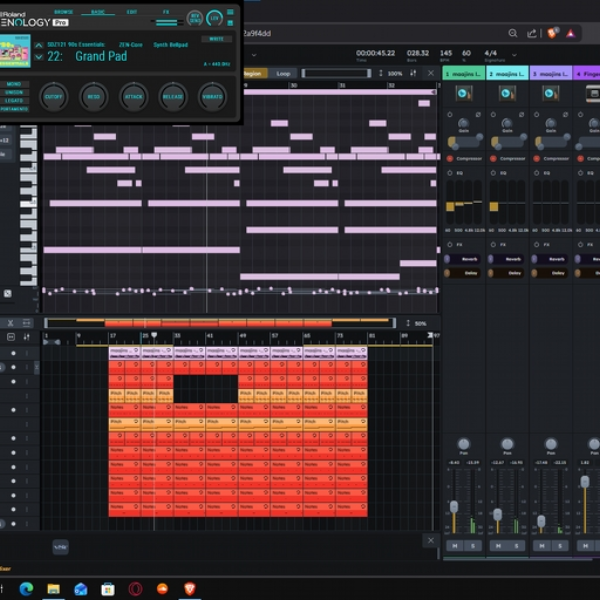Open the Mail app on the taskbar

click(81, 589)
